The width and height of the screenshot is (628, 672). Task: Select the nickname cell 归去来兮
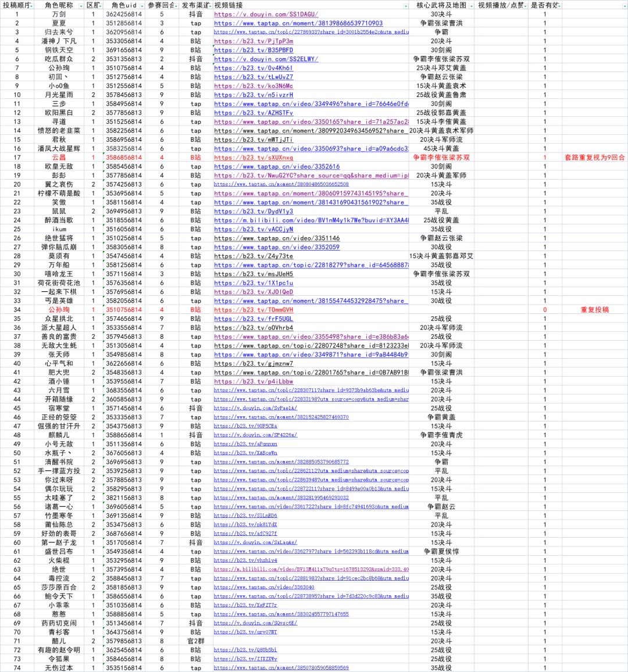(59, 32)
